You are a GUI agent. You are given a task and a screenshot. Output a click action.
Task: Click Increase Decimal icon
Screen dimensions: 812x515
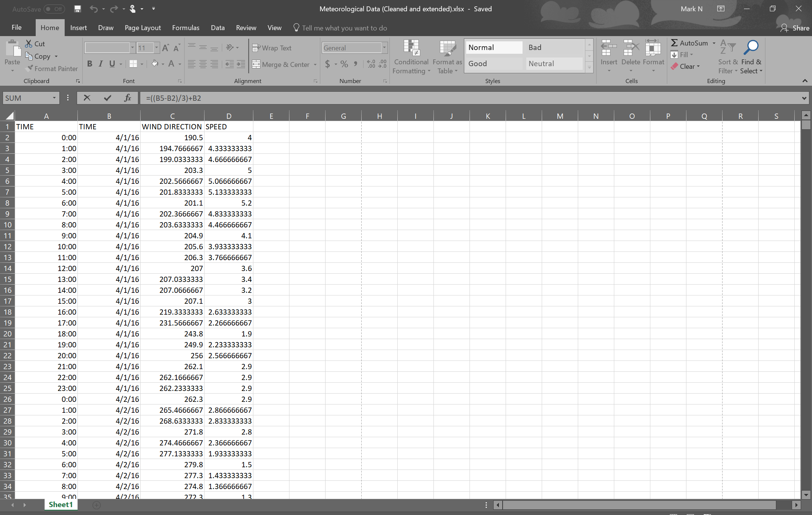[x=371, y=64]
